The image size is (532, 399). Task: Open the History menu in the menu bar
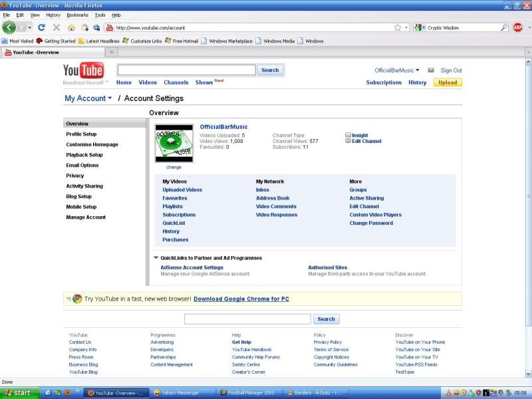tap(53, 15)
